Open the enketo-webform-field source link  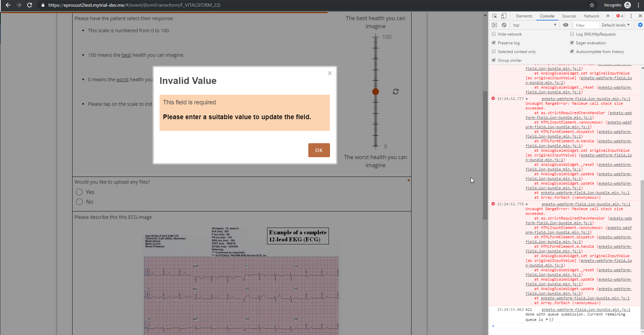586,99
